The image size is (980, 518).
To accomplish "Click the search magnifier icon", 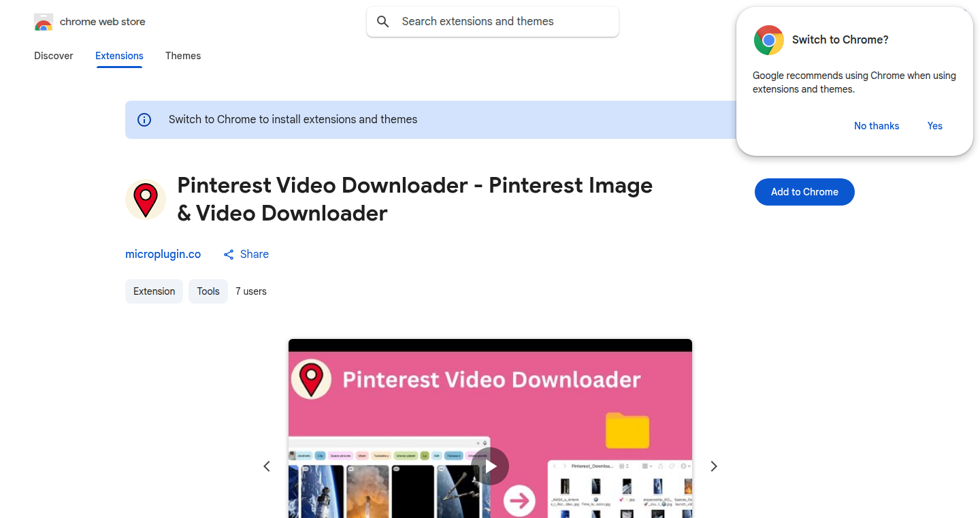I will tap(383, 22).
